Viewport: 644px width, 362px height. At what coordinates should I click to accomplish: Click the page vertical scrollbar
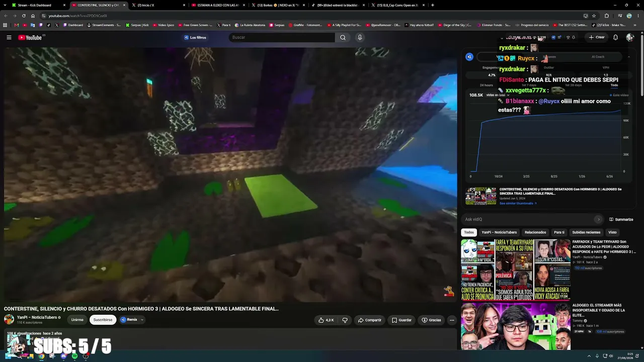[642, 65]
